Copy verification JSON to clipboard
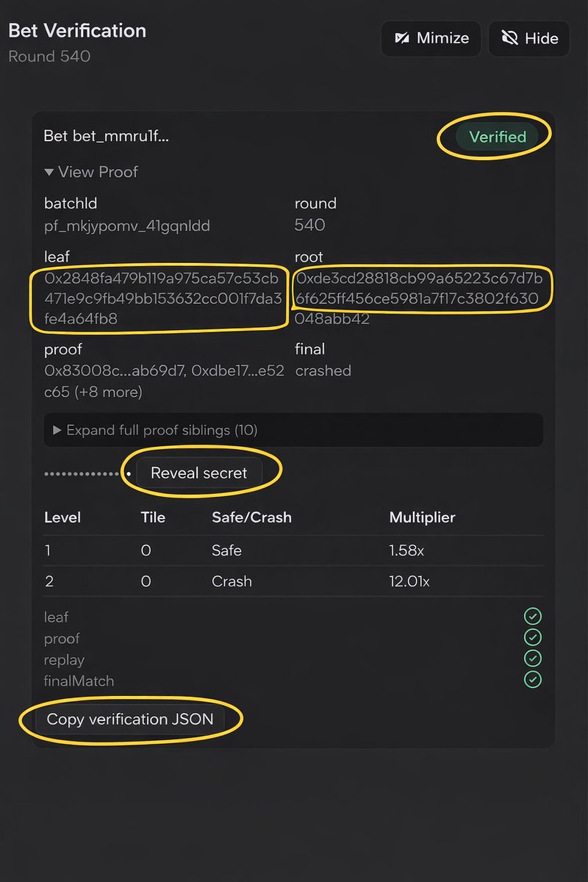This screenshot has height=882, width=588. (x=130, y=719)
